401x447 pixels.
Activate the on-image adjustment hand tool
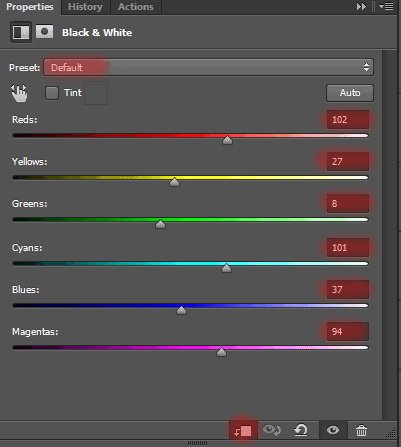tap(19, 93)
